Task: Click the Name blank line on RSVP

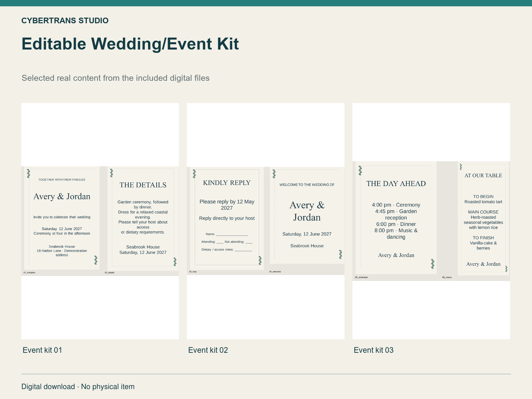Action: tap(232, 234)
